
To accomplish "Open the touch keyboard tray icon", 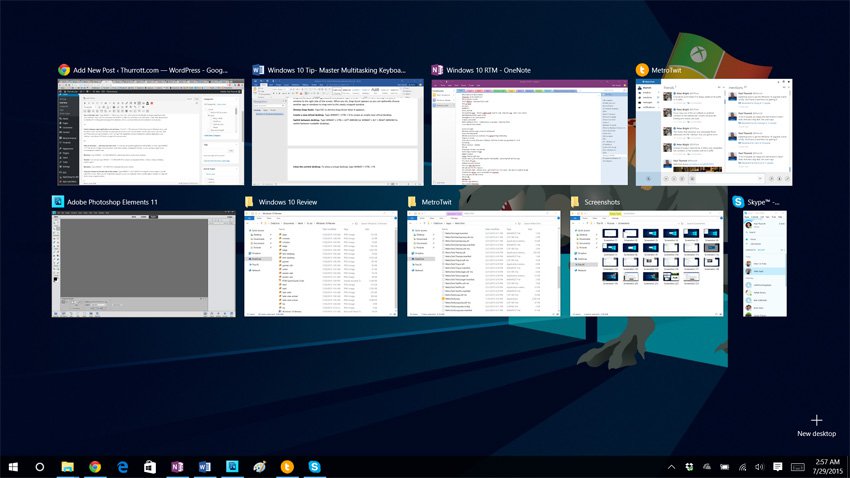I will tap(797, 467).
